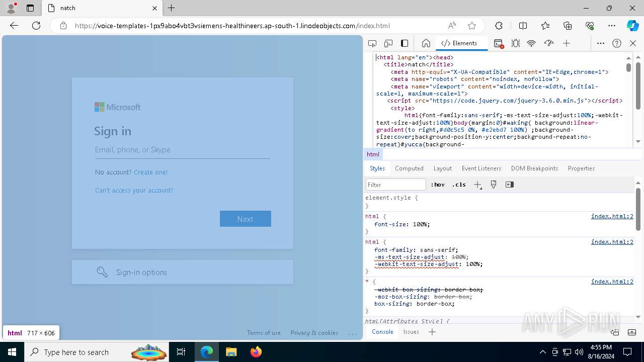This screenshot has width=644, height=362.
Task: Turn on Read aloud
Action: point(452,26)
